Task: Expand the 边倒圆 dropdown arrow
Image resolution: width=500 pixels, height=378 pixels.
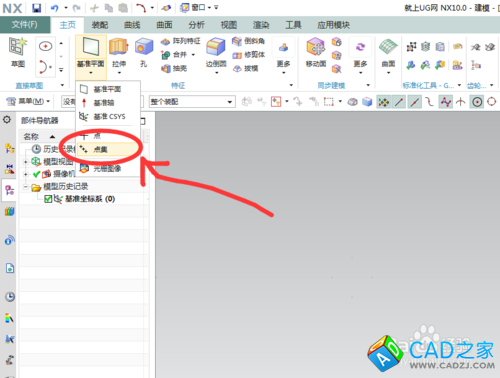Action: [x=216, y=73]
